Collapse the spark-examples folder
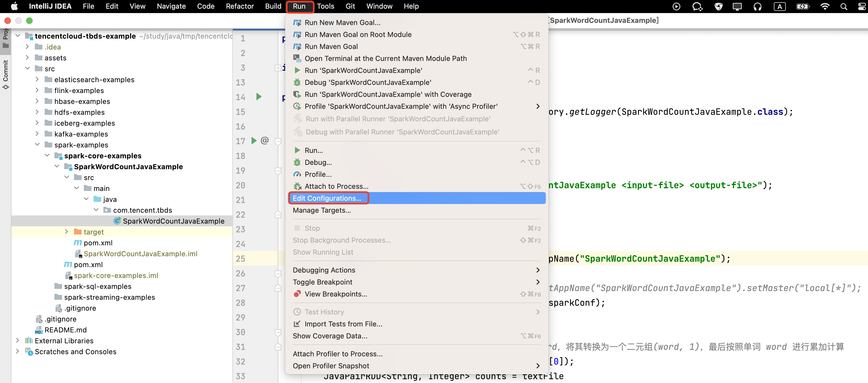Viewport: 868px width, 383px height. tap(37, 145)
